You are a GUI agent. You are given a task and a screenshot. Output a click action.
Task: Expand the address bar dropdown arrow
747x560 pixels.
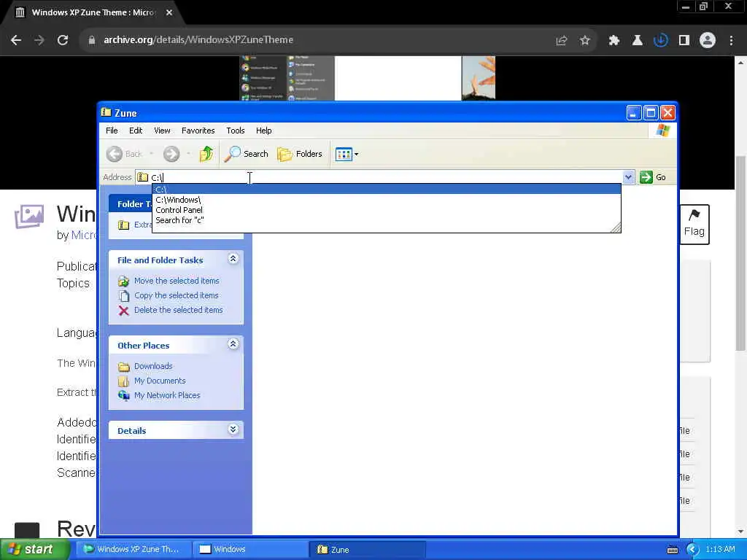628,177
